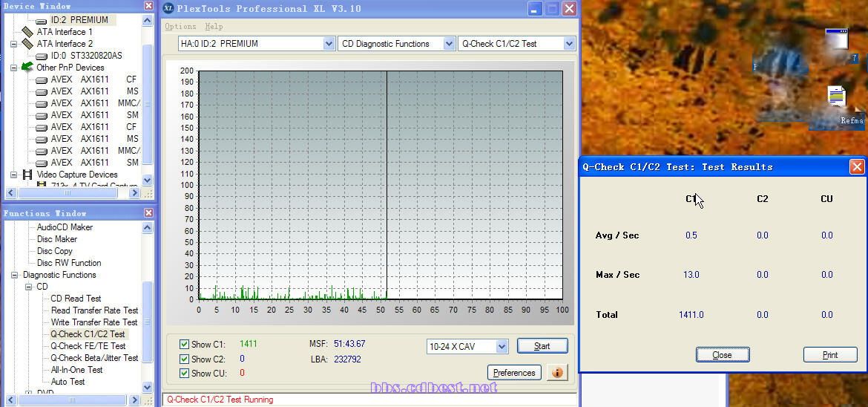
Task: Click Functions Window scroll-left arrow
Action: tap(10, 400)
